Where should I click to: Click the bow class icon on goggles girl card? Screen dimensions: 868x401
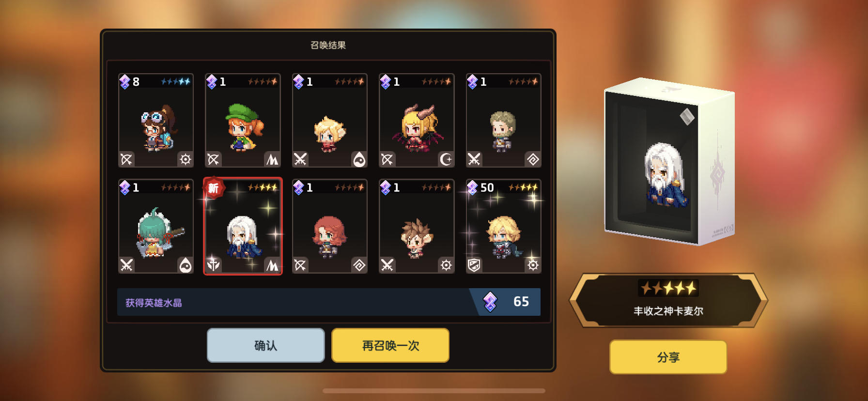126,159
